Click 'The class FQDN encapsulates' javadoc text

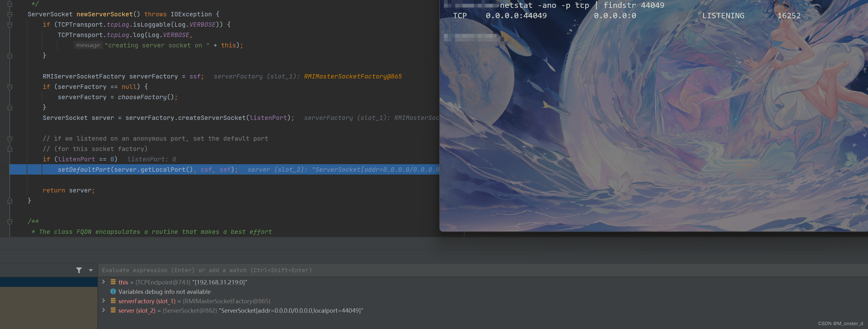tap(155, 232)
